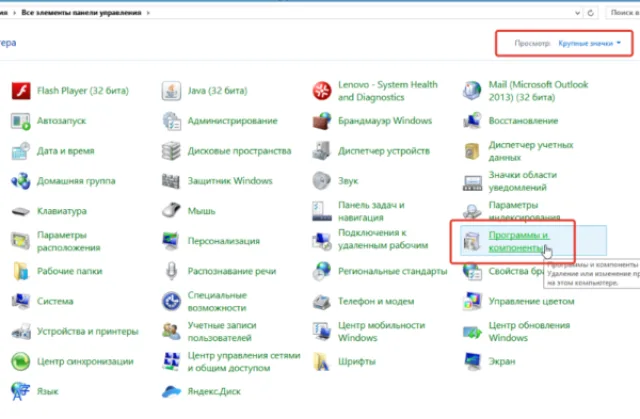The image size is (640, 419).
Task: Click the Центр синхронизации green icon
Action: pos(21,361)
